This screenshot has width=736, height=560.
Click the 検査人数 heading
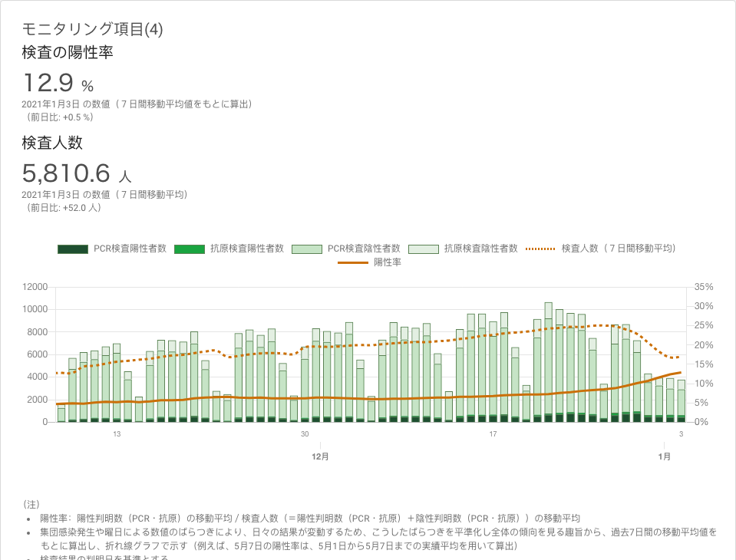[52, 143]
